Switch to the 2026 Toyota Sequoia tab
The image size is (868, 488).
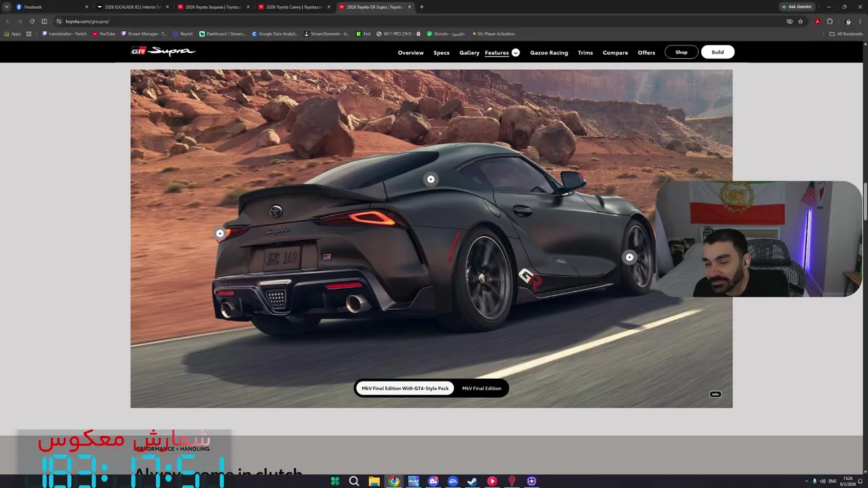214,7
